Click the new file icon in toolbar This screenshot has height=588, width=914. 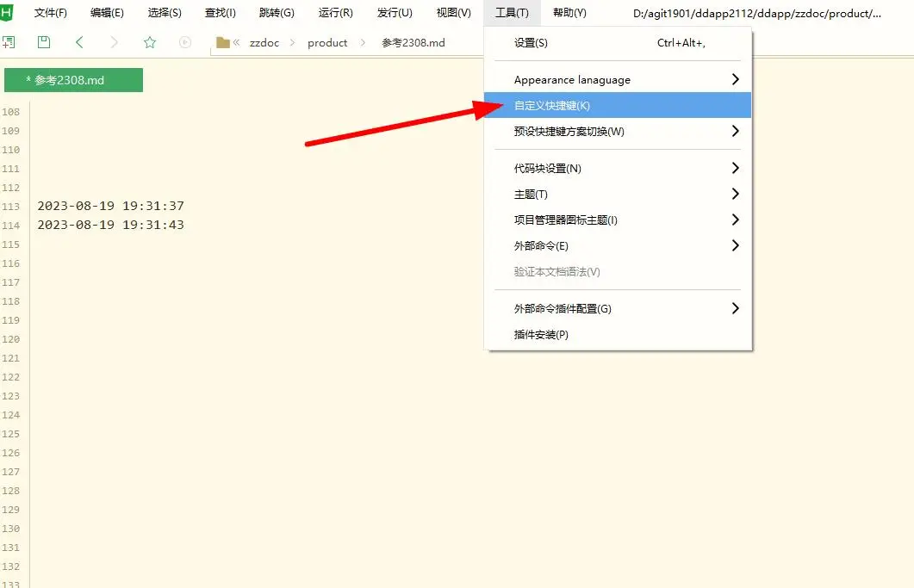click(x=9, y=42)
